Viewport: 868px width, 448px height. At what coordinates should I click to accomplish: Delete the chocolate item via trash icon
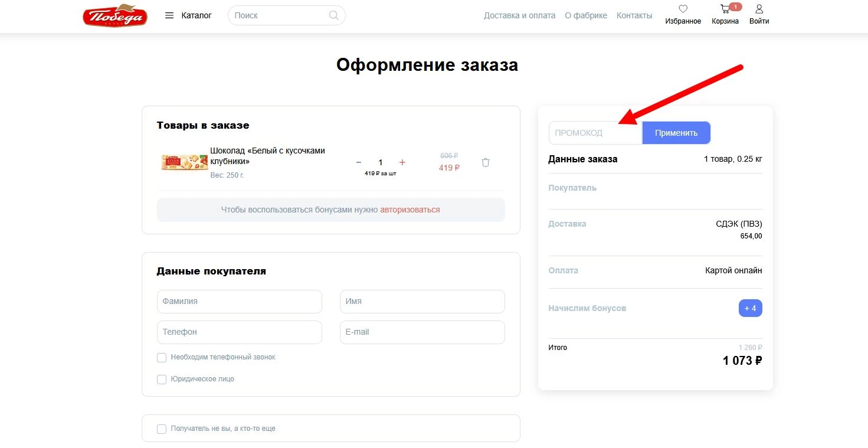pyautogui.click(x=485, y=162)
